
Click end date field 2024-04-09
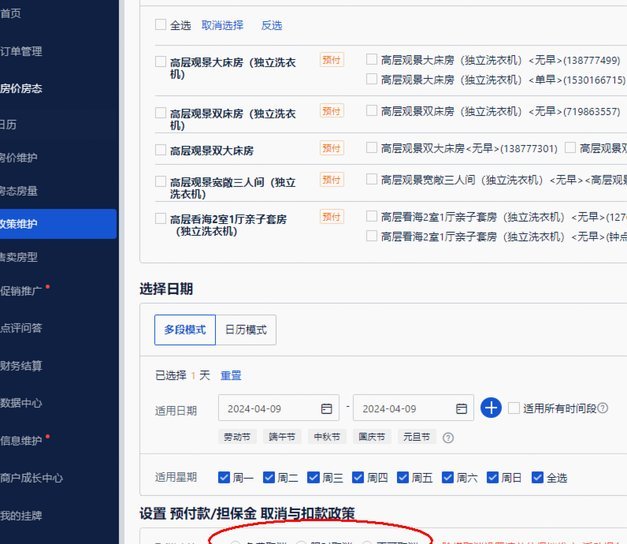(413, 408)
